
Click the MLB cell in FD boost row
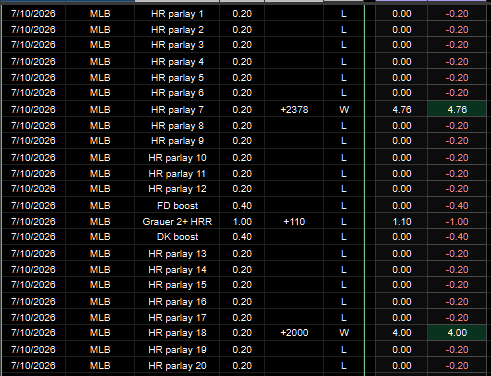coord(100,206)
